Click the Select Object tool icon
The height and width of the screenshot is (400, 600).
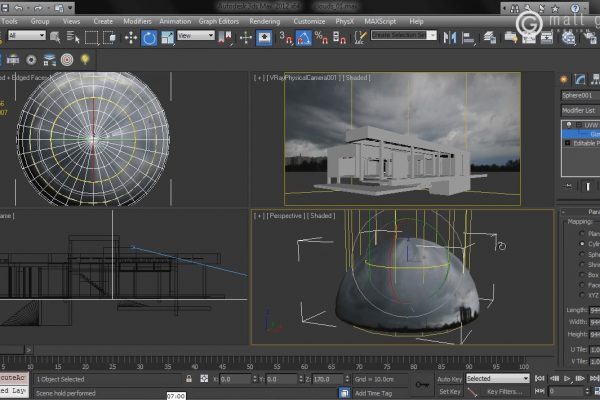coord(55,37)
